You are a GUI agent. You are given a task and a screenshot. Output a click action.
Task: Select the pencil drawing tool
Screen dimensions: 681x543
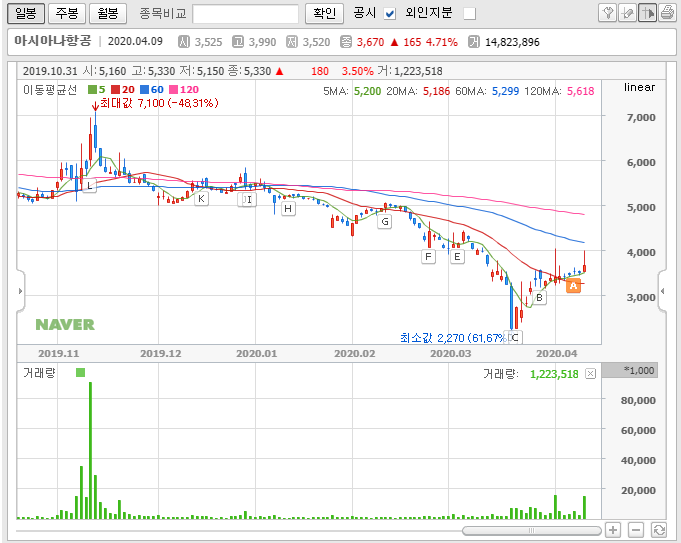click(x=627, y=13)
